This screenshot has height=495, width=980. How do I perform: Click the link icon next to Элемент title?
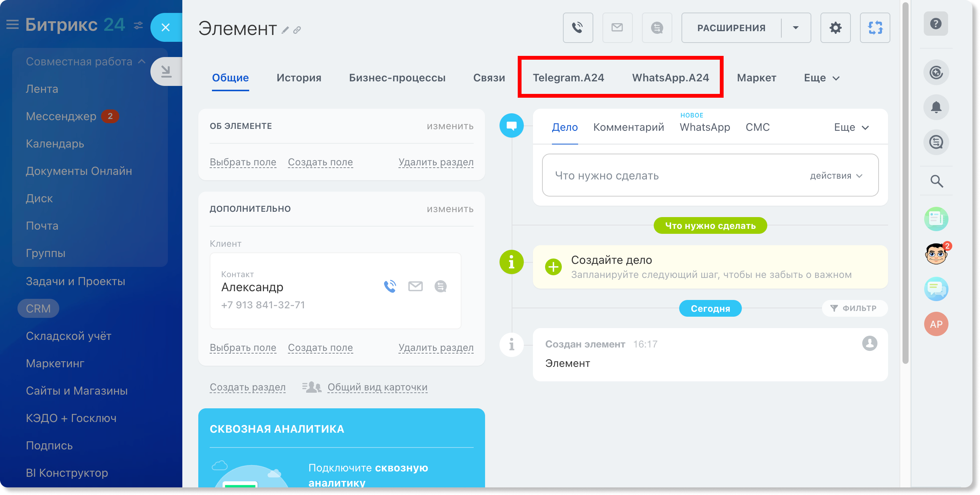(297, 30)
